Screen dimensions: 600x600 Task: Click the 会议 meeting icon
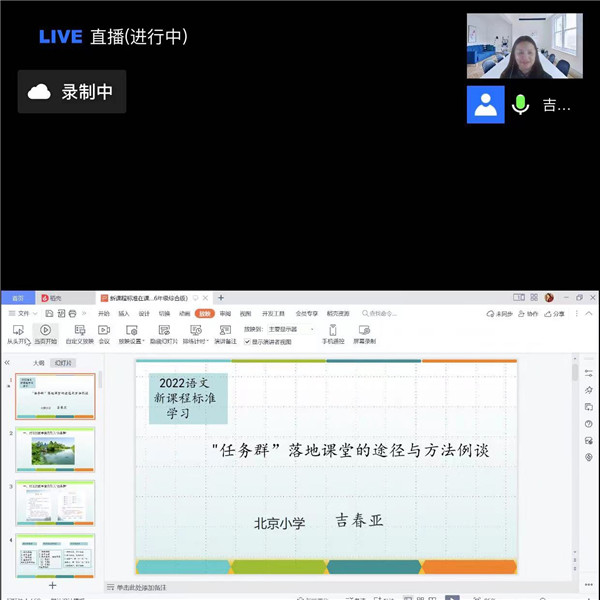(x=104, y=330)
